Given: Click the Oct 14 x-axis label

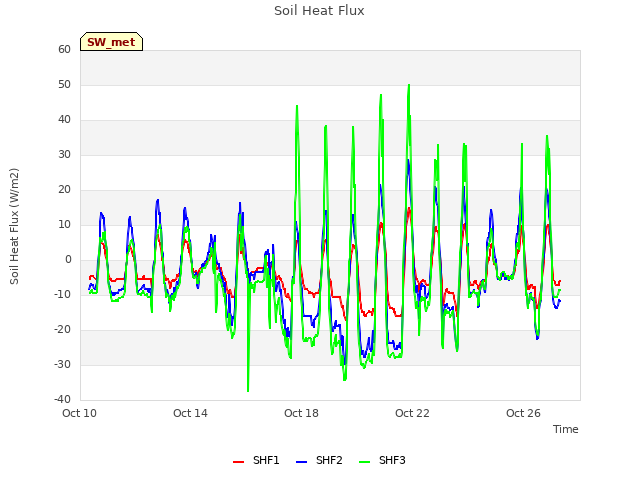Looking at the screenshot, I should coord(190,413).
